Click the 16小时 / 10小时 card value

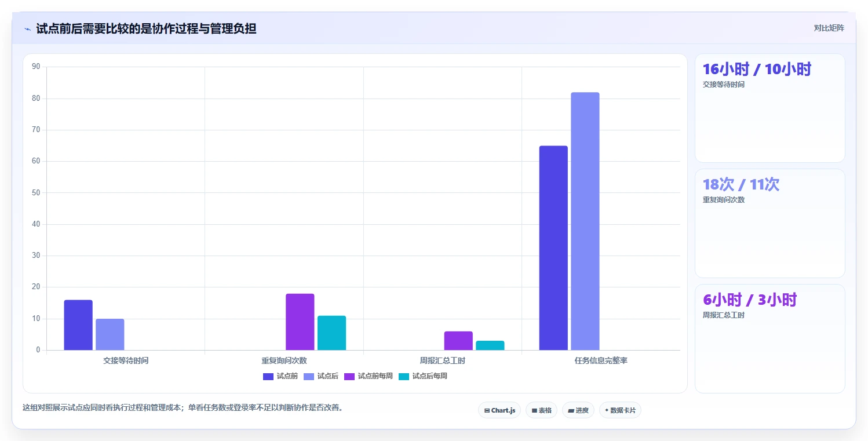(757, 69)
